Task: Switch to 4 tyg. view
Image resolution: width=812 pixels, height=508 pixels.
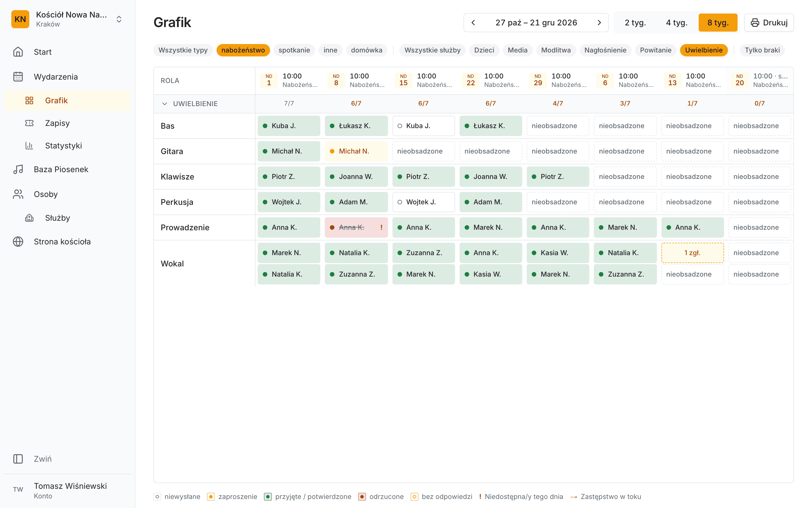Action: tap(676, 23)
